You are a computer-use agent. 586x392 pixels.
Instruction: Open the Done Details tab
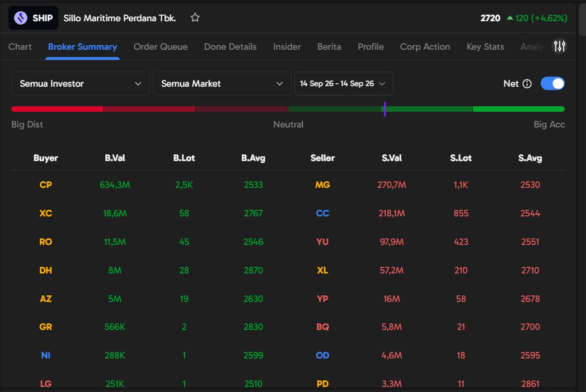point(230,46)
